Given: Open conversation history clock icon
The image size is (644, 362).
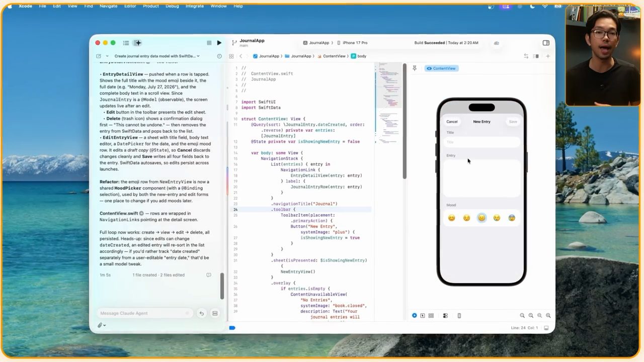Looking at the screenshot, I should [219, 56].
